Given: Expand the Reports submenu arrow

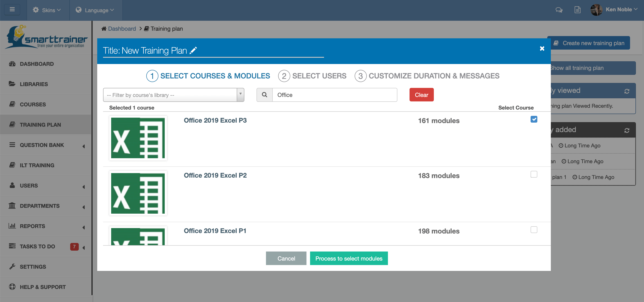Looking at the screenshot, I should [83, 227].
